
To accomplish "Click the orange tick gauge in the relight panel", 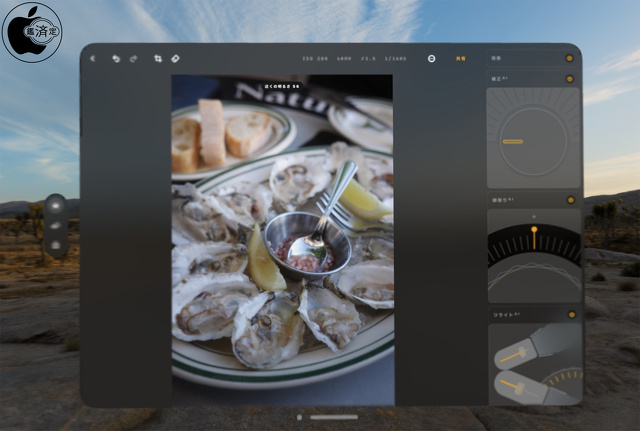I will point(565,378).
